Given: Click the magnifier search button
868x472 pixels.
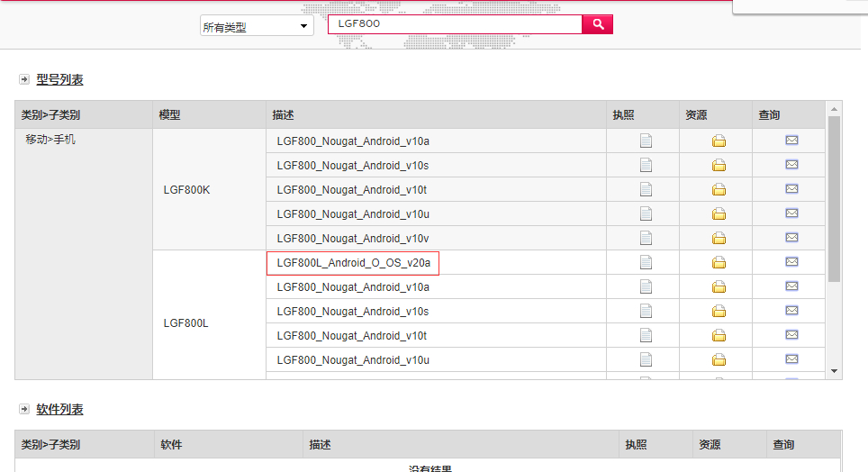Looking at the screenshot, I should point(597,24).
